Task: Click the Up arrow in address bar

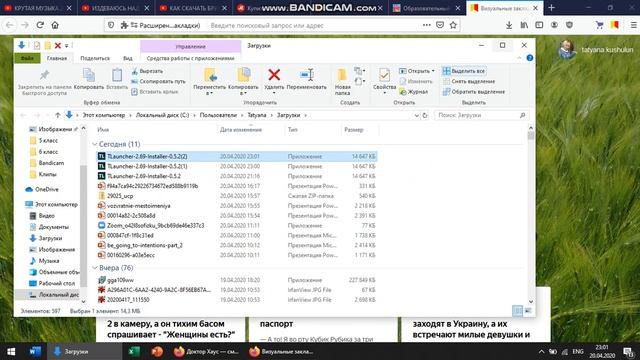Action: [x=58, y=116]
